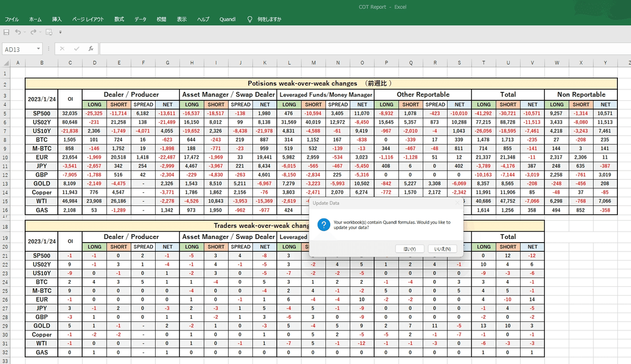Image resolution: width=631 pixels, height=364 pixels.
Task: Click the WTI OI value 46,984
Action: click(70, 201)
